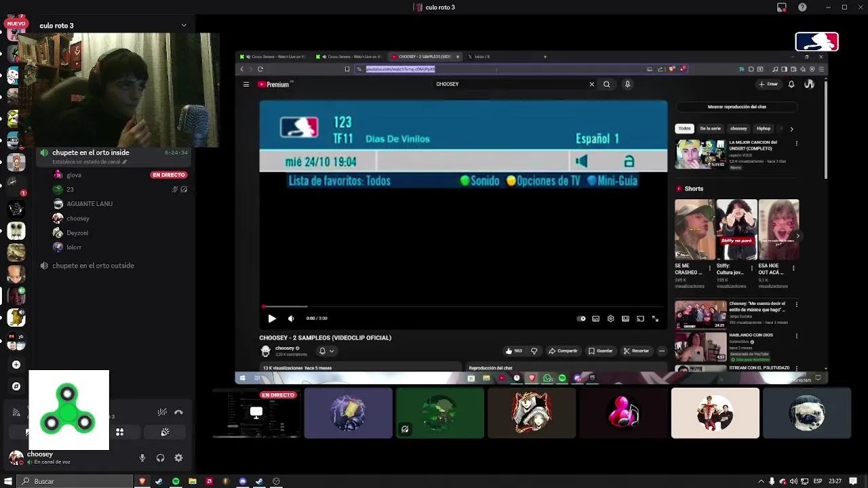Image resolution: width=868 pixels, height=488 pixels.
Task: Open Spotify from the Windows taskbar
Action: (x=176, y=481)
